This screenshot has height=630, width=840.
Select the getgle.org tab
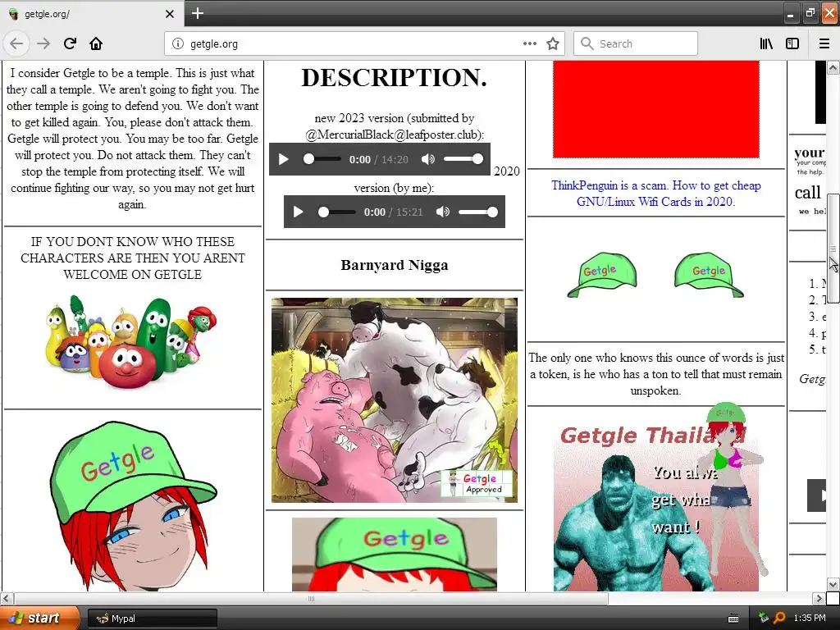coord(91,14)
